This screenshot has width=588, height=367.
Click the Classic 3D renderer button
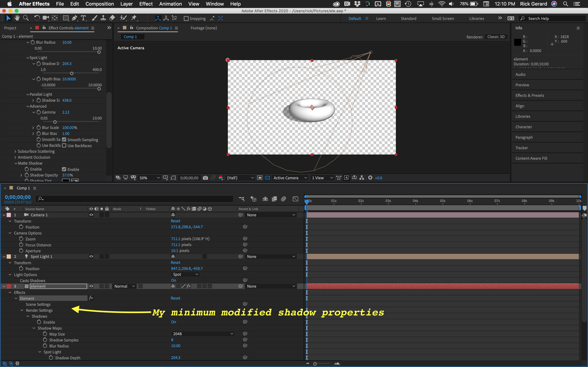click(496, 37)
